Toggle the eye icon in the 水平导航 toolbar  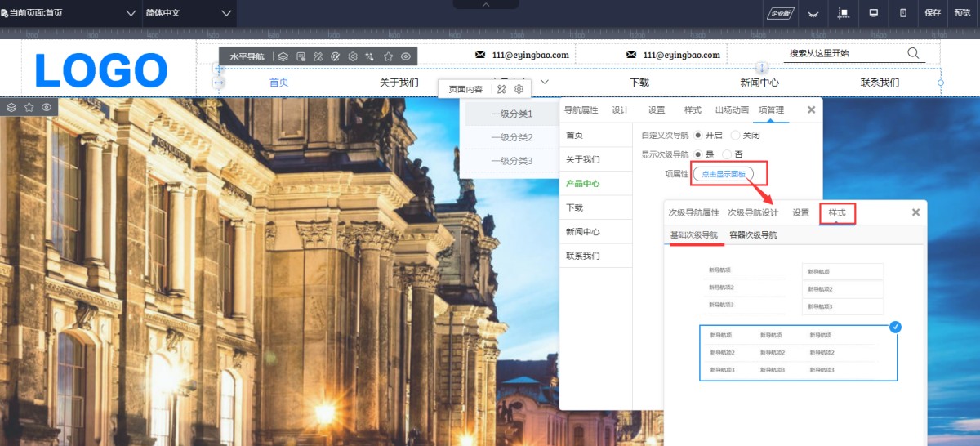tap(406, 56)
